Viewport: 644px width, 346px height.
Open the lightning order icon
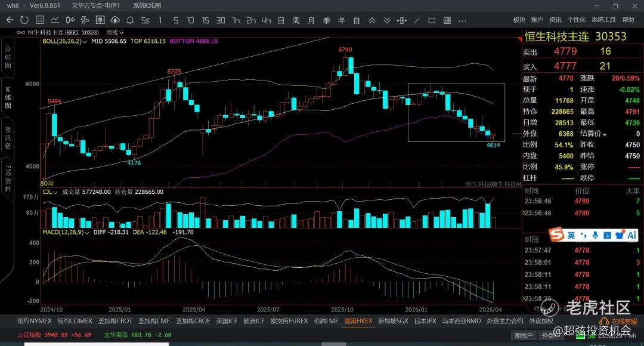click(85, 20)
